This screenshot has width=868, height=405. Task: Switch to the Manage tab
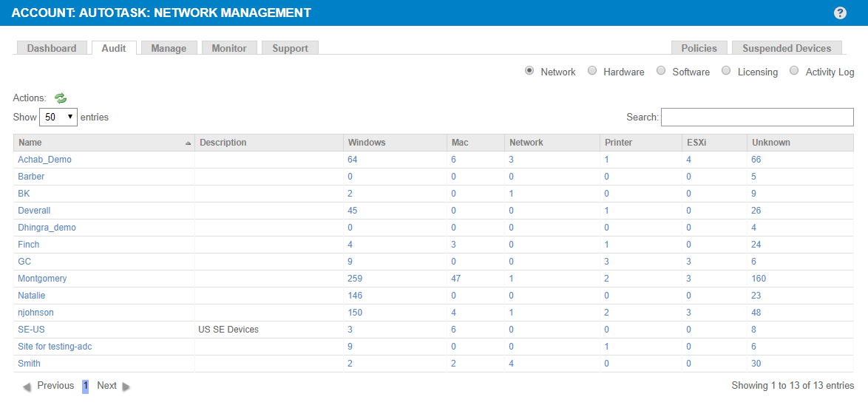[169, 48]
